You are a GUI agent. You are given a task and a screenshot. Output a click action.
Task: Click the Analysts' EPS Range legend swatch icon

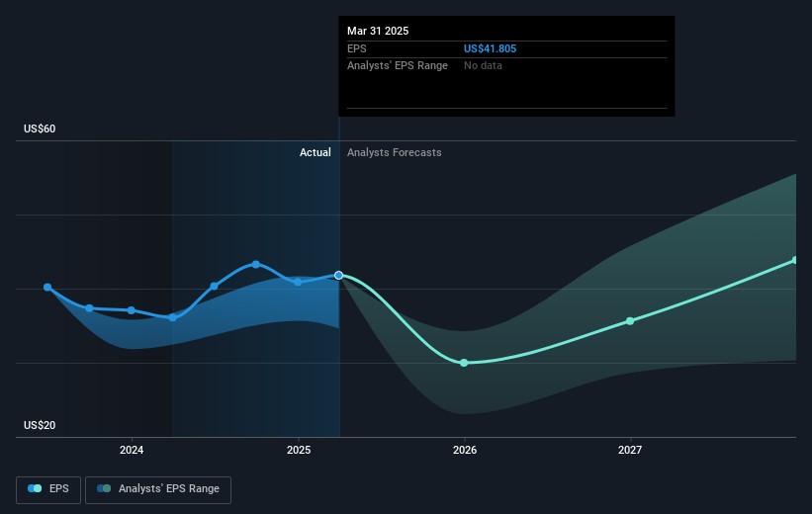point(104,489)
